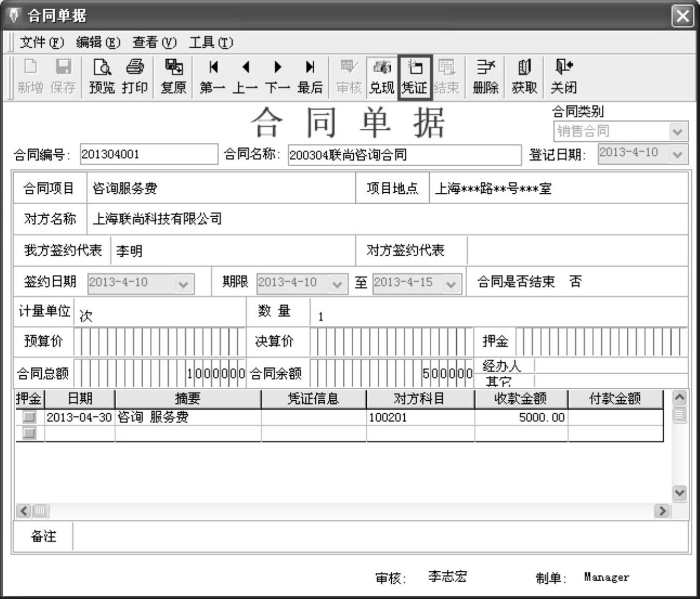This screenshot has height=599, width=700.
Task: Click the 结束 finish icon
Action: click(x=447, y=77)
